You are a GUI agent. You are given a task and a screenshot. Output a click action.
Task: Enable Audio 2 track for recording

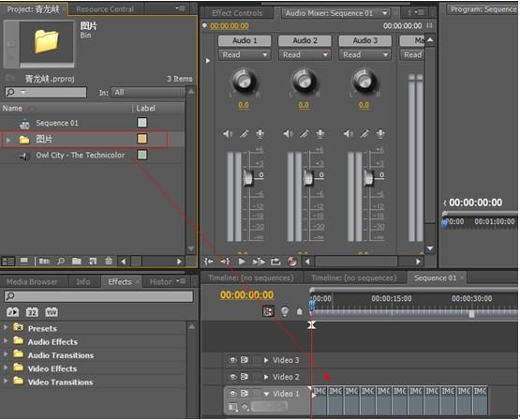pos(320,134)
